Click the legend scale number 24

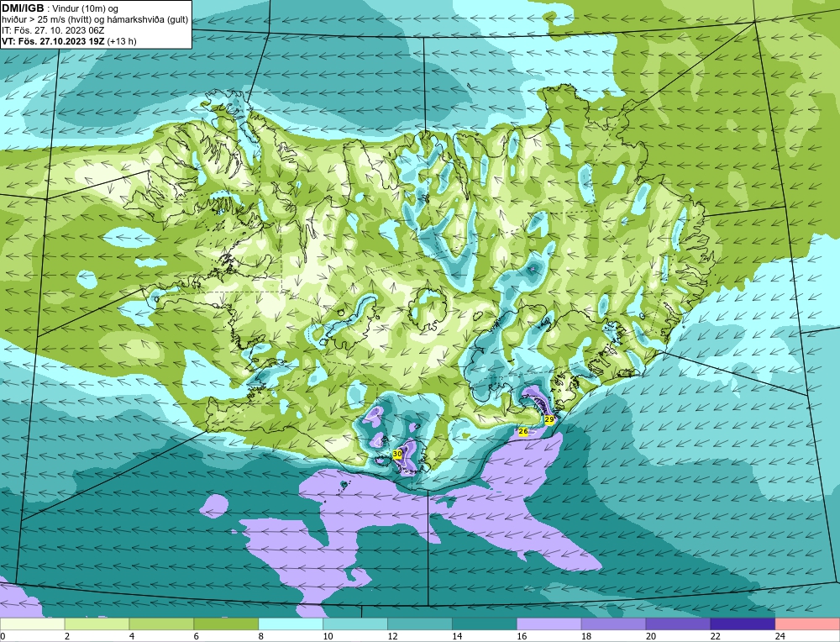[780, 636]
